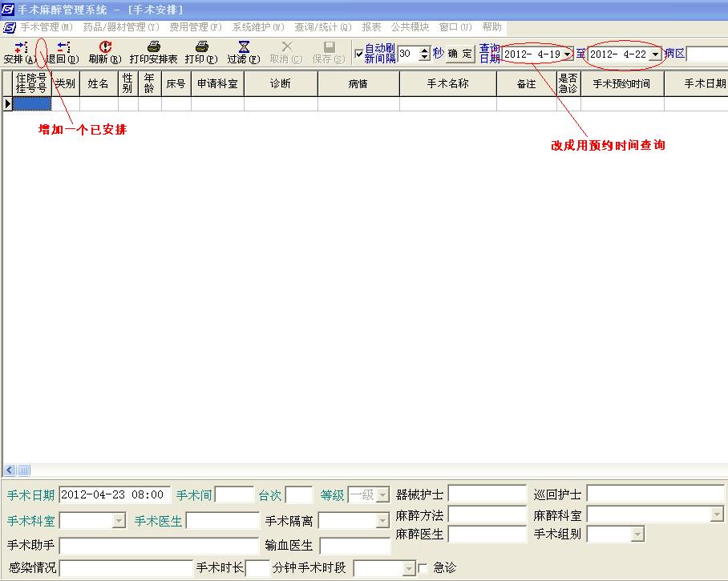Click the refresh interval 30 input box
The width and height of the screenshot is (728, 581).
click(409, 54)
